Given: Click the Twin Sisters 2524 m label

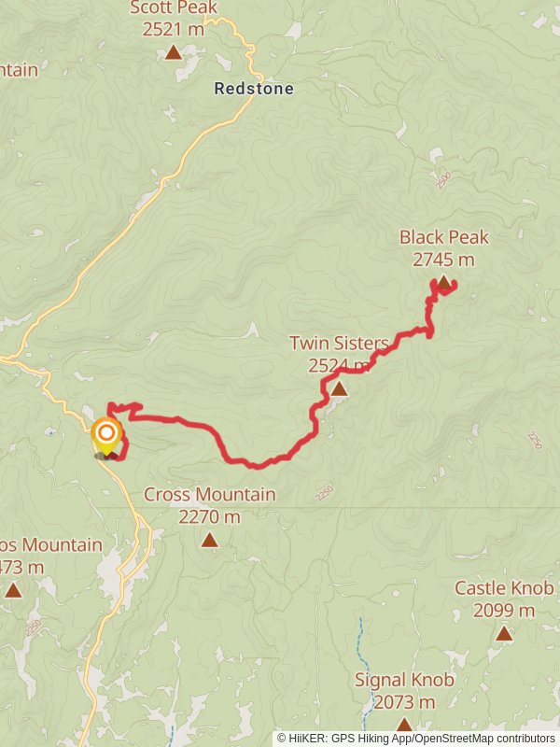Looking at the screenshot, I should pyautogui.click(x=339, y=355).
